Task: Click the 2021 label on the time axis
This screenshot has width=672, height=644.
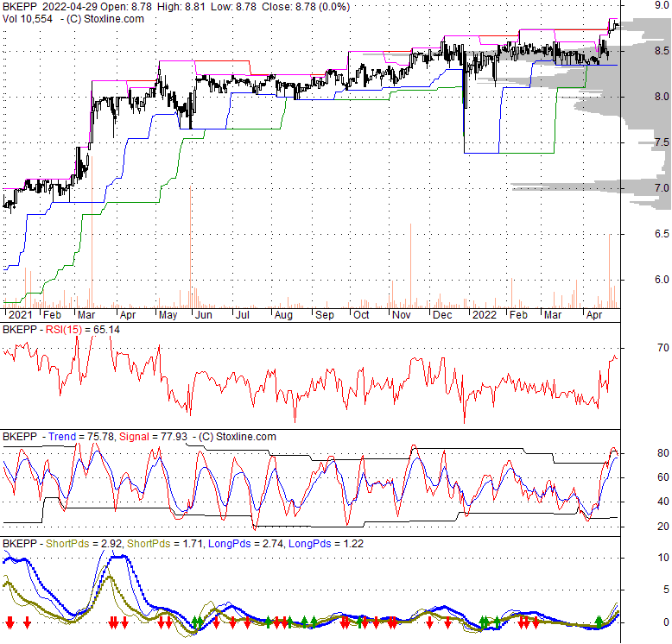Action: pyautogui.click(x=21, y=315)
